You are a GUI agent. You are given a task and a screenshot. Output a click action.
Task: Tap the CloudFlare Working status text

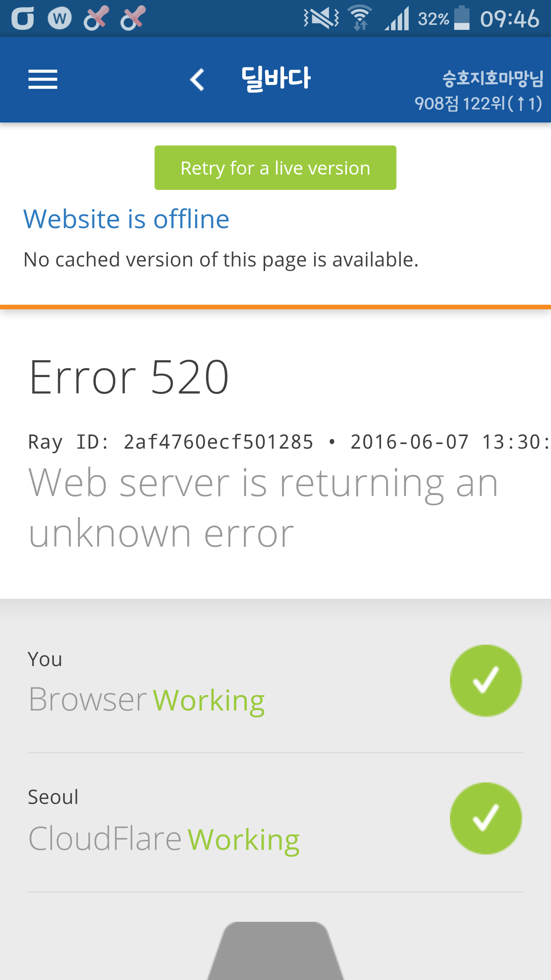(x=164, y=839)
